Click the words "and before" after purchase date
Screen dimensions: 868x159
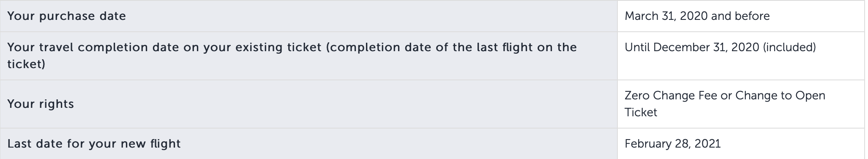(x=740, y=16)
